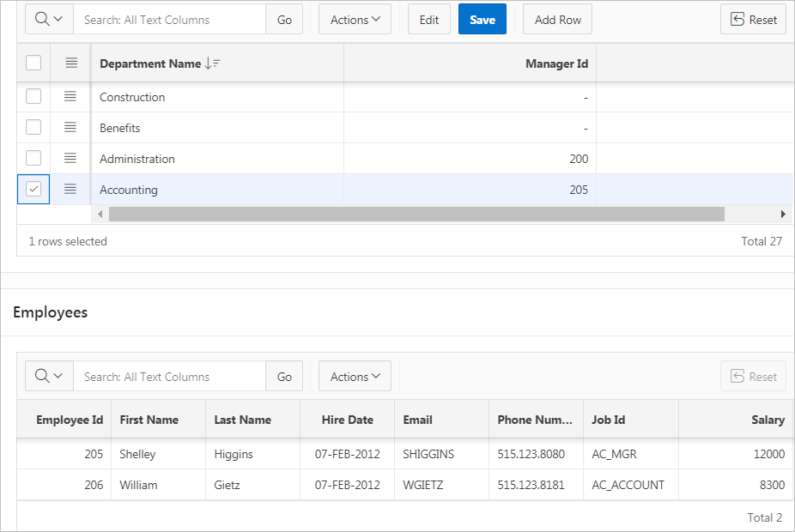This screenshot has height=532, width=795.
Task: Open row actions menu for Construction row
Action: (x=71, y=97)
